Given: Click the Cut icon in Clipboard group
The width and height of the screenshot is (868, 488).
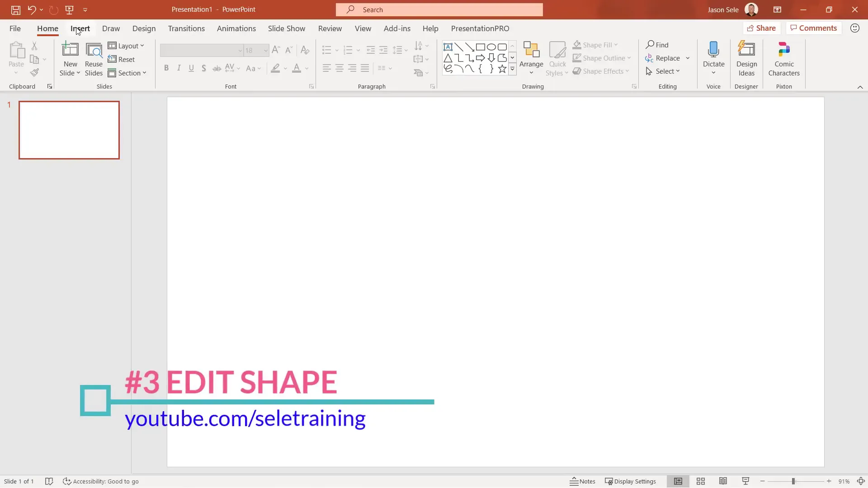Looking at the screenshot, I should click(34, 46).
